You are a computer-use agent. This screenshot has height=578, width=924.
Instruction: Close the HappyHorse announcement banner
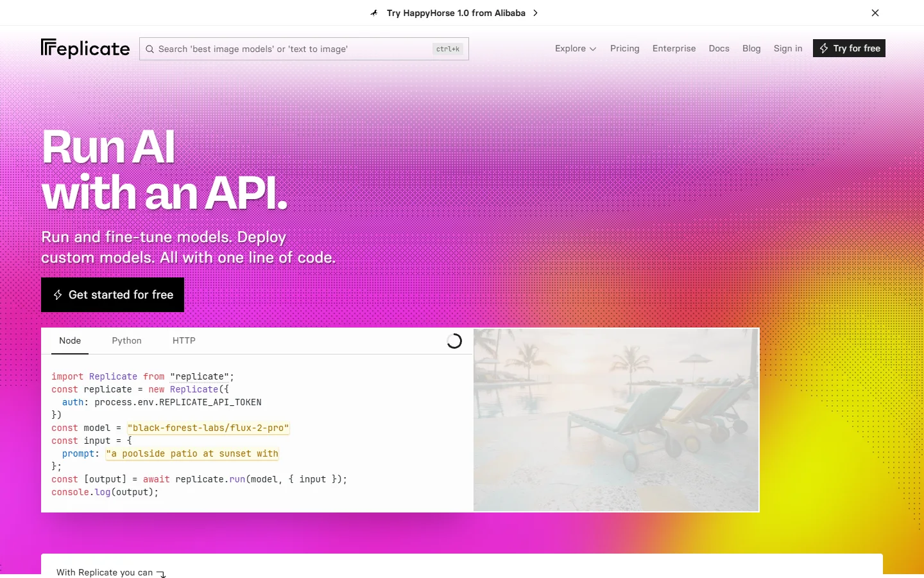pyautogui.click(x=875, y=13)
